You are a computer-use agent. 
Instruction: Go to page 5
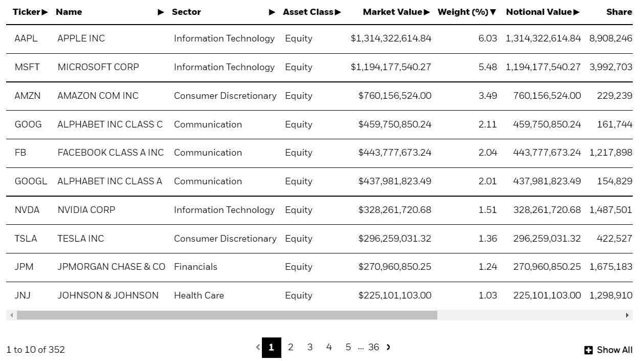pyautogui.click(x=348, y=347)
